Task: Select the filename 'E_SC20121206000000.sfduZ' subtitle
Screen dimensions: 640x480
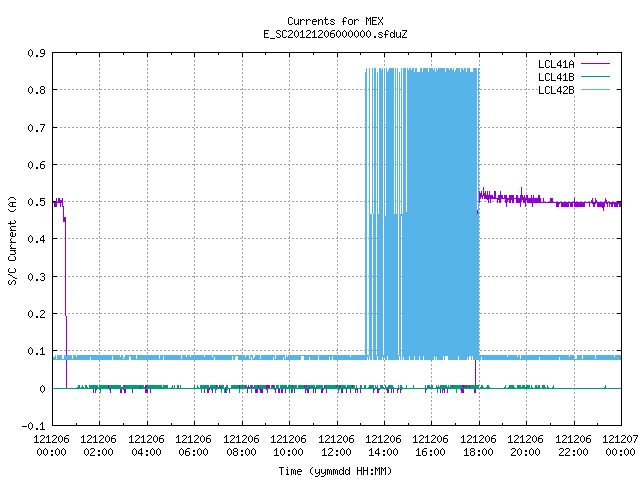Action: pos(335,34)
